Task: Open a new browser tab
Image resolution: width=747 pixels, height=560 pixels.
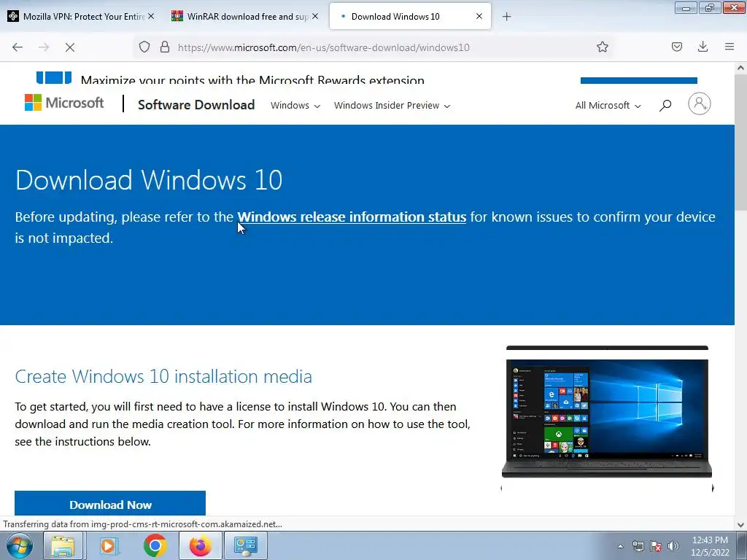Action: click(x=506, y=17)
